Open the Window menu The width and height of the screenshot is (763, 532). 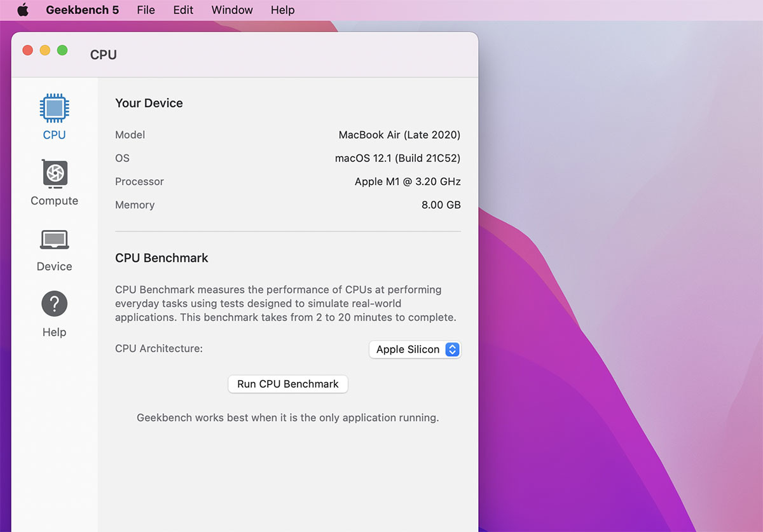click(232, 10)
